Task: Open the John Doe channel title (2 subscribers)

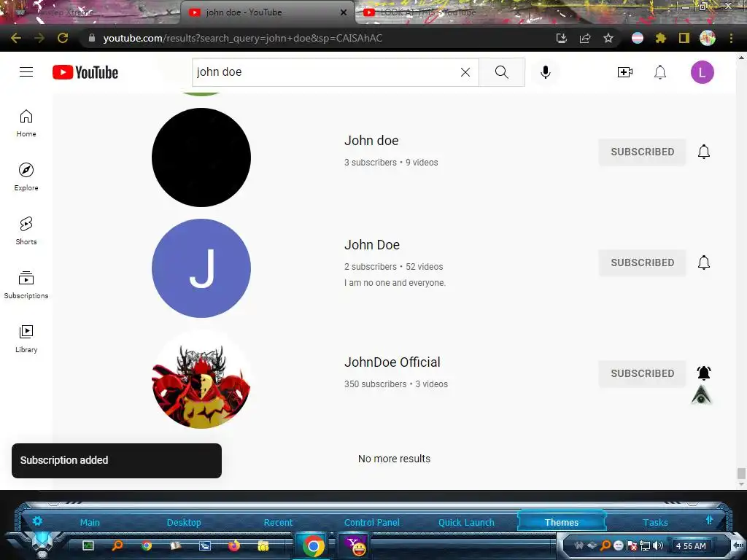Action: pyautogui.click(x=371, y=245)
